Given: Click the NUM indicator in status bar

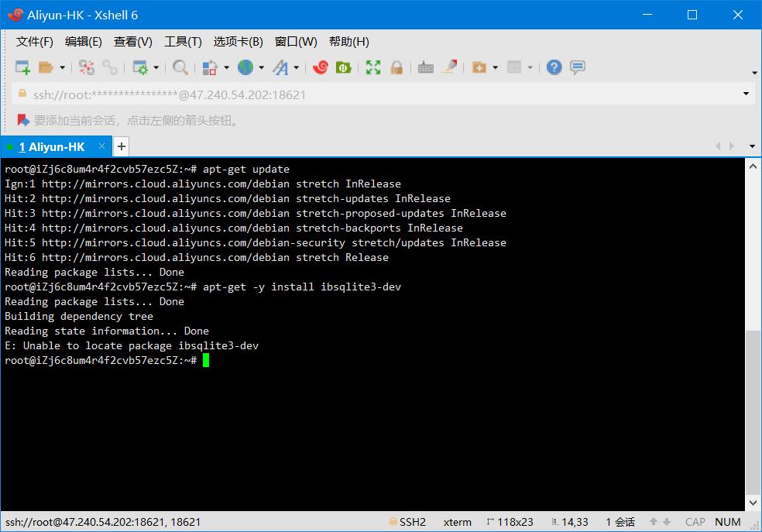Looking at the screenshot, I should click(x=727, y=522).
